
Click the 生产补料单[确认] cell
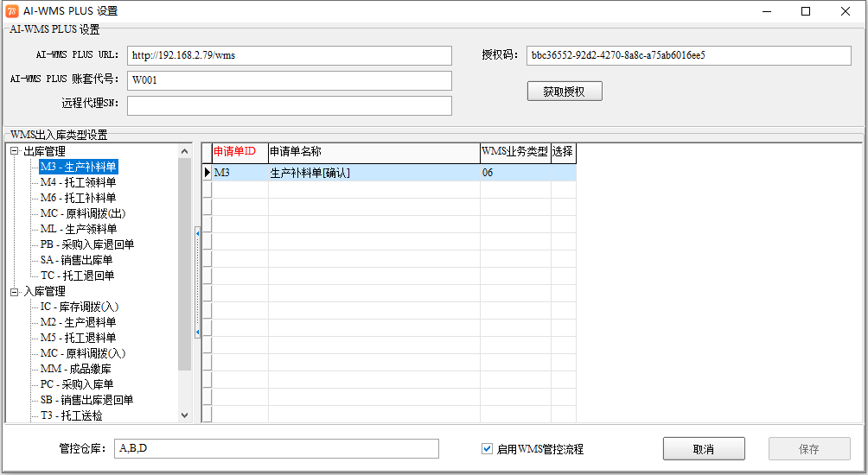[374, 173]
